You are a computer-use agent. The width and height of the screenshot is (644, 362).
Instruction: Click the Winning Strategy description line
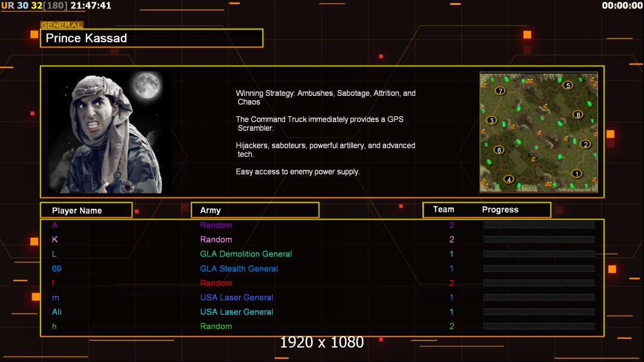coord(326,98)
